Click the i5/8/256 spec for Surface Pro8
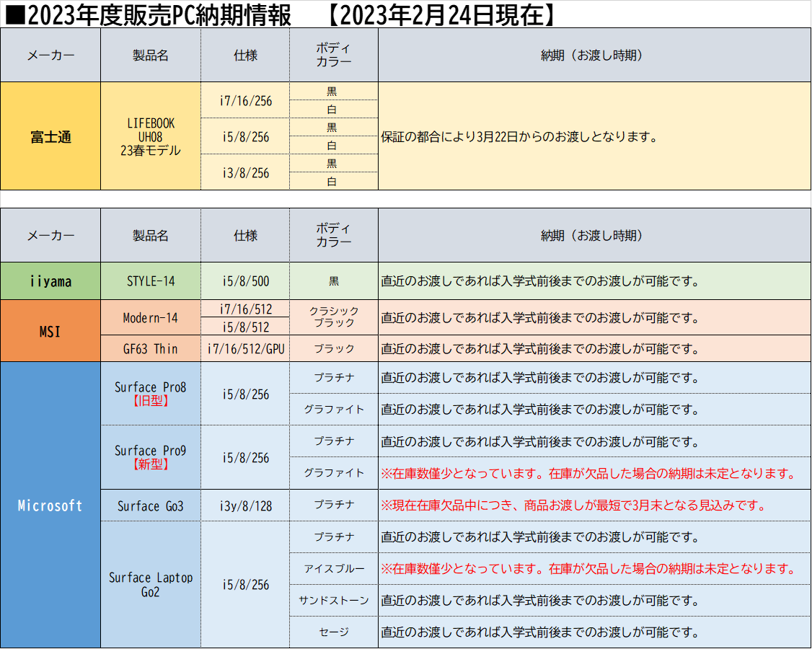 coord(245,394)
